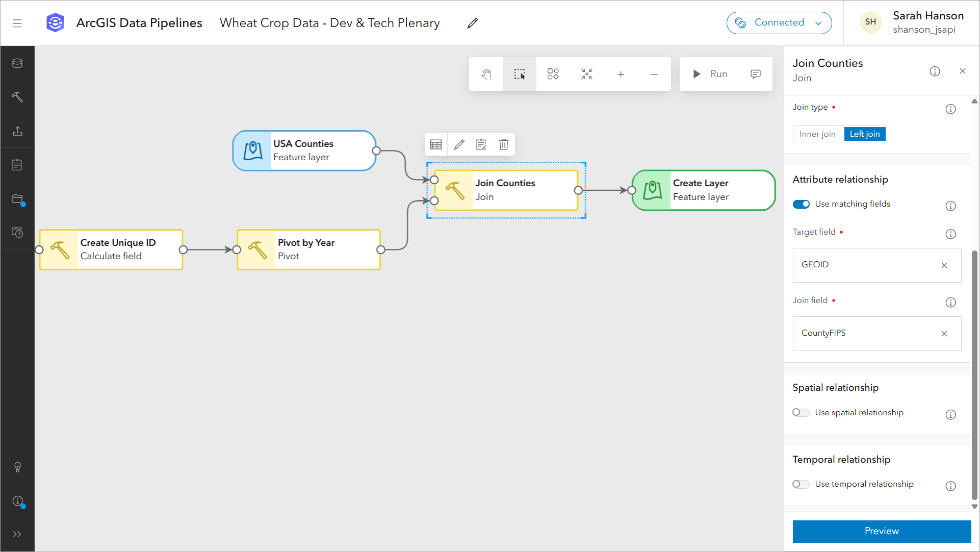
Task: Zoom in on the canvas
Action: (621, 74)
